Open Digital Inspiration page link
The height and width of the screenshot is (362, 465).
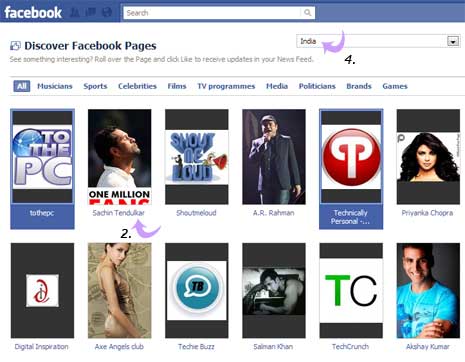click(x=41, y=347)
